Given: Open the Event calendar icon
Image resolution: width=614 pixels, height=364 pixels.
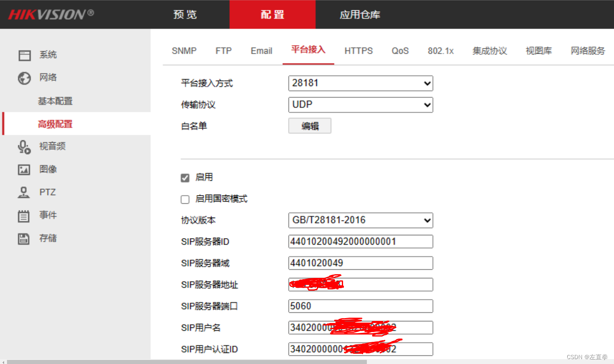Looking at the screenshot, I should coord(24,216).
